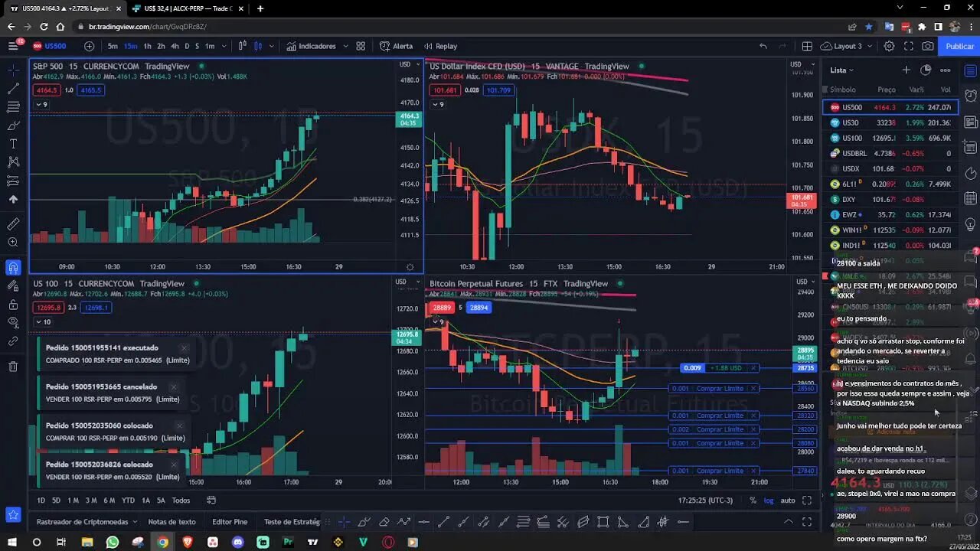This screenshot has width=980, height=551.
Task: Select the 1h timeframe
Action: [147, 46]
